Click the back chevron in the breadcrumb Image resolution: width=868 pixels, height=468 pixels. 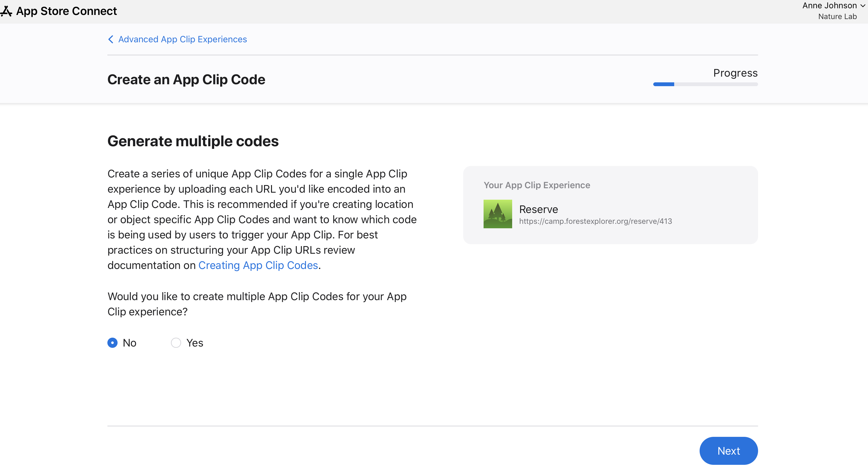(111, 39)
